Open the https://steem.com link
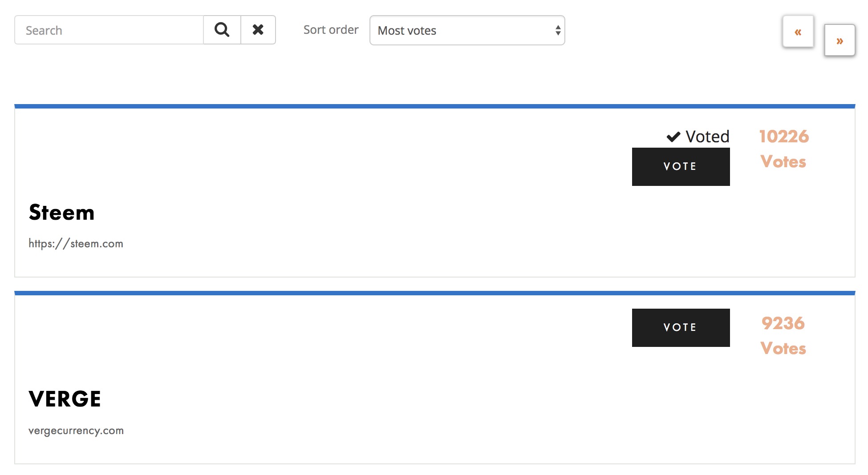This screenshot has height=475, width=868. tap(76, 244)
